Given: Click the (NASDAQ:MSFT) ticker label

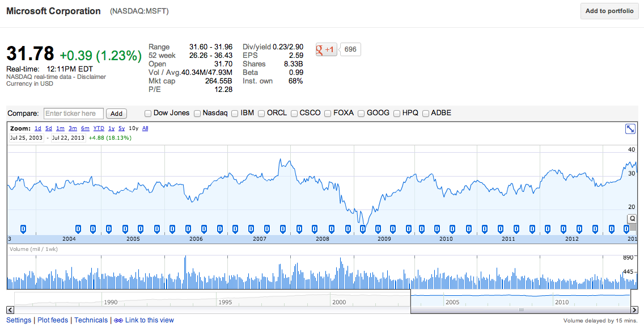Looking at the screenshot, I should pyautogui.click(x=139, y=11).
